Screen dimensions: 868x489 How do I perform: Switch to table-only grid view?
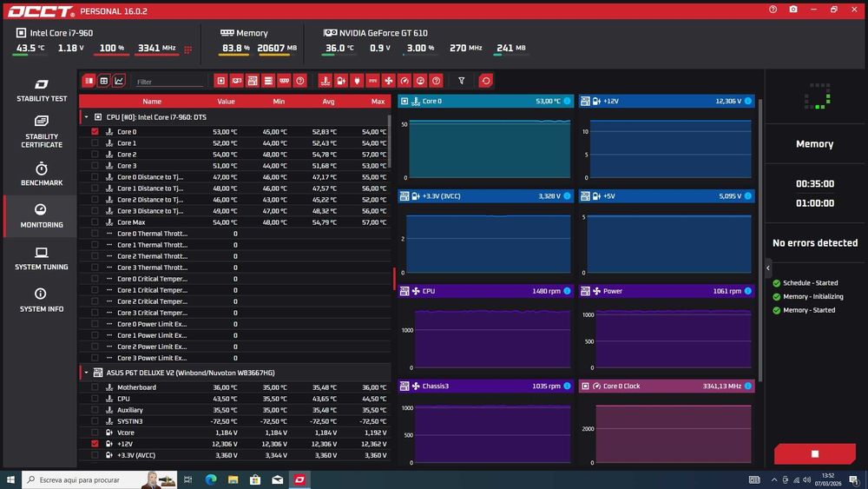click(x=103, y=81)
